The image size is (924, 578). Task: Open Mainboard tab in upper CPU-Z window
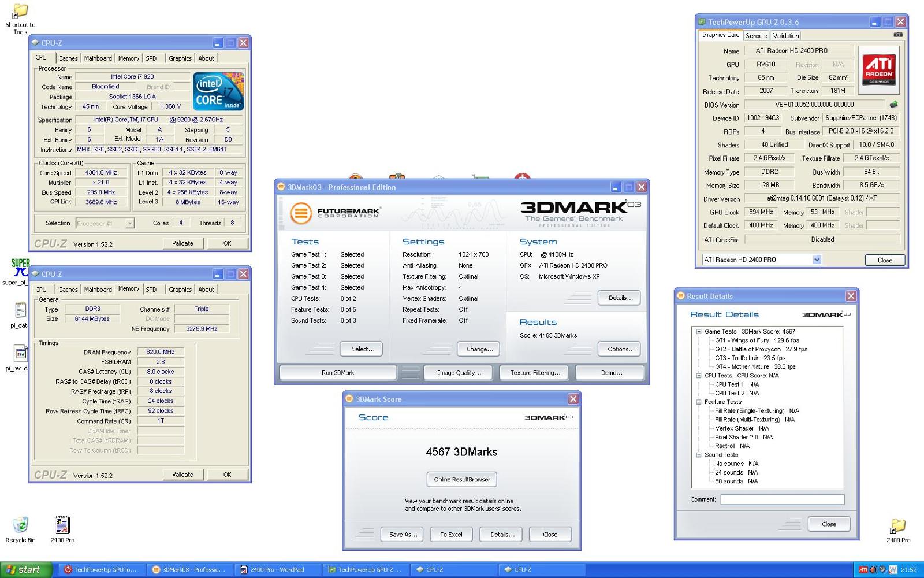coord(98,58)
